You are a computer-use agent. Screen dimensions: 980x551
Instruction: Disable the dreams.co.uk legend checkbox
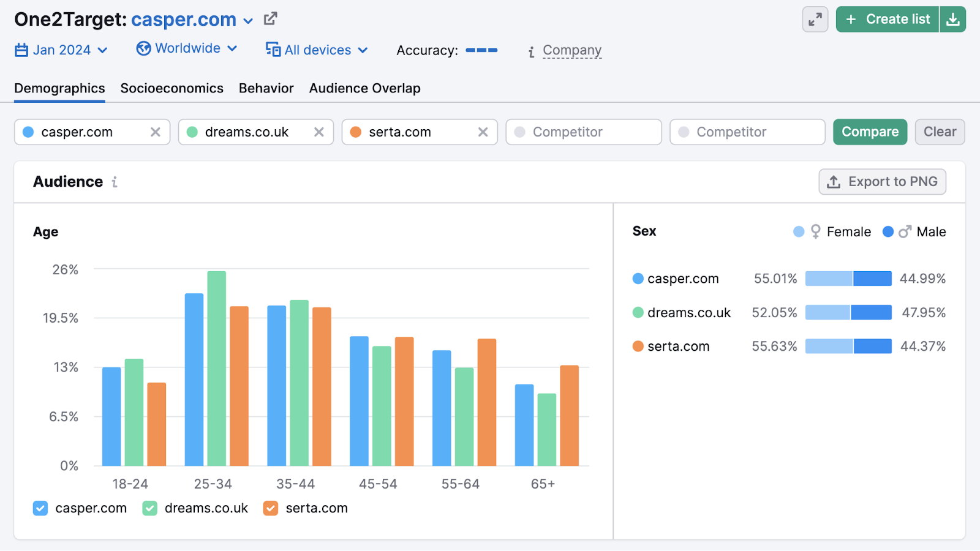(149, 508)
